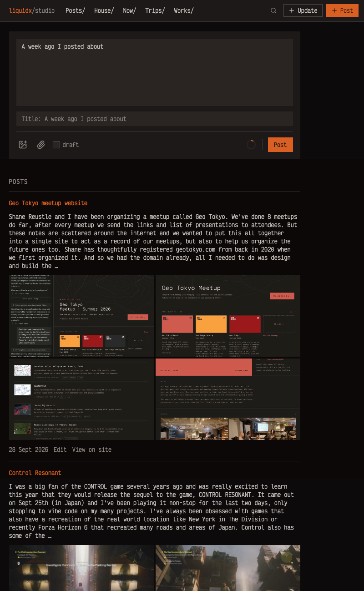Open Control Resonant city screenshot thumbnail
364x591 pixels.
(228, 568)
